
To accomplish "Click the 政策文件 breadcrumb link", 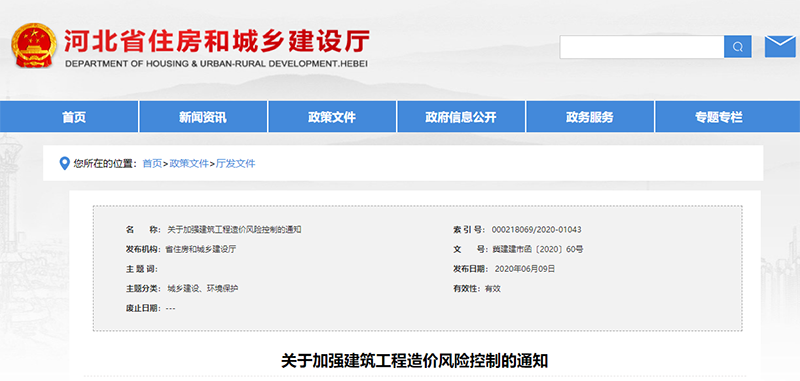I will click(x=189, y=164).
